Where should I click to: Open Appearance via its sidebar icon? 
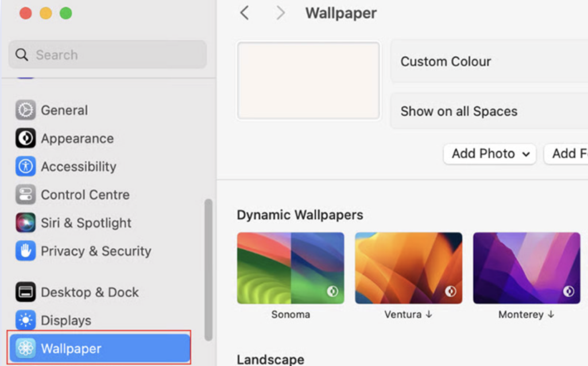[25, 138]
